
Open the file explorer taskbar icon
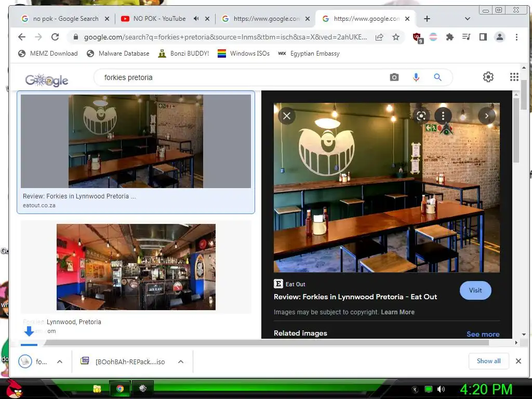point(97,389)
